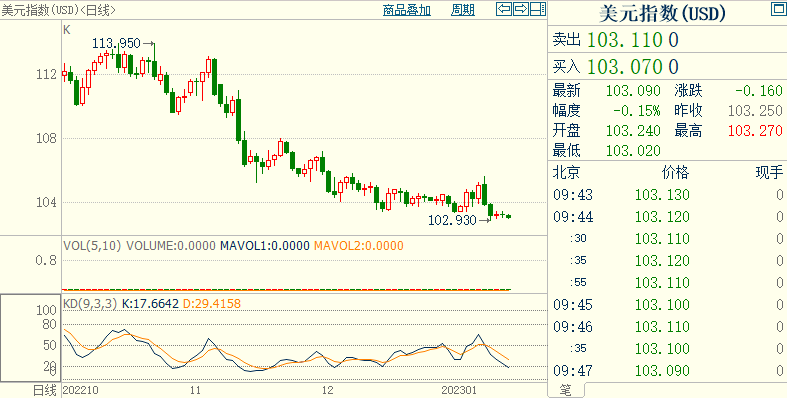Toggle the split panel layout icon
787x398 pixels.
point(538,9)
